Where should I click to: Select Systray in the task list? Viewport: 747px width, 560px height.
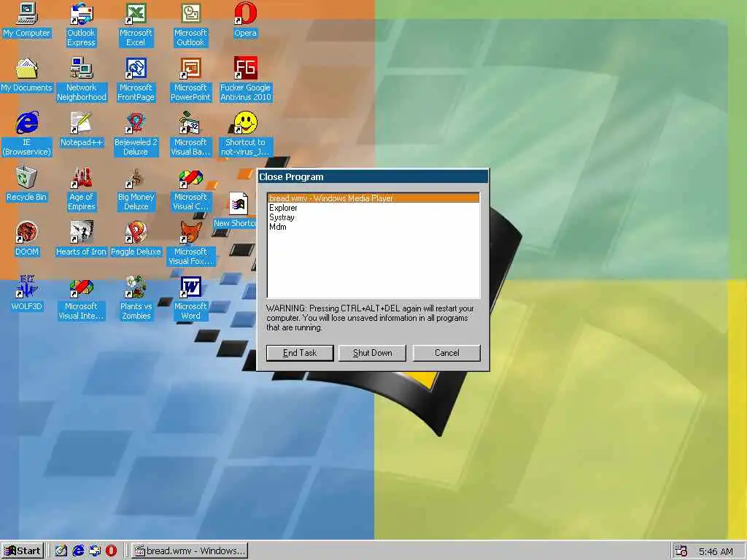point(373,217)
